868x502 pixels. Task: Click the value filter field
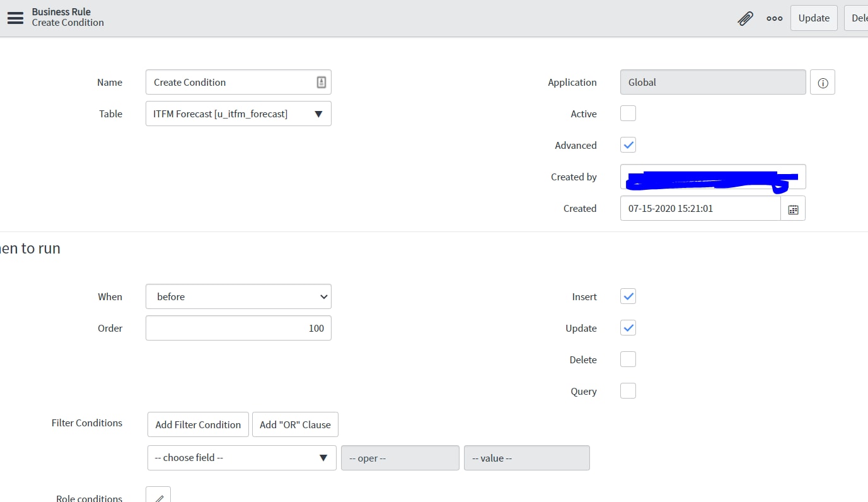[527, 458]
